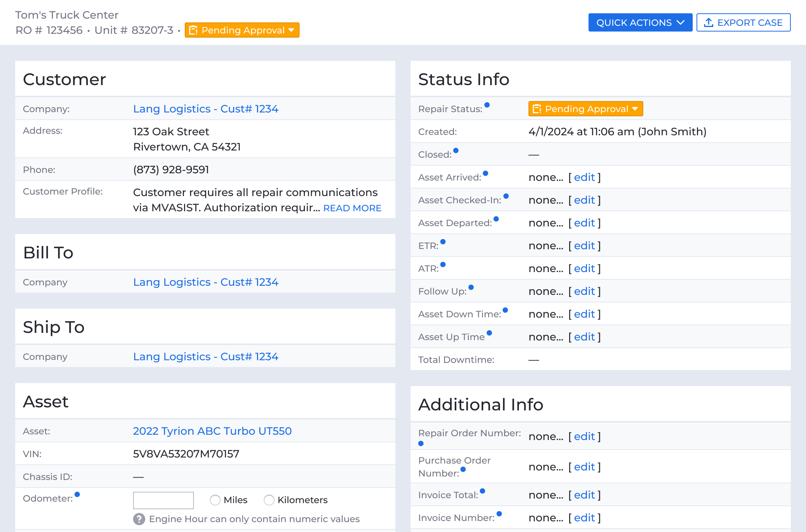Click Tom's Truck Center title
The image size is (806, 532).
click(x=67, y=15)
